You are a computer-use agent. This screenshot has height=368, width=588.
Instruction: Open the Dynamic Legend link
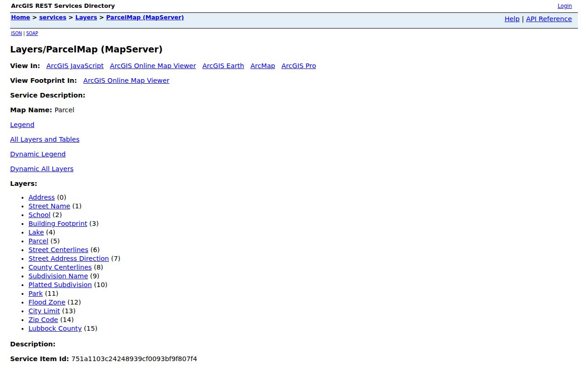click(x=38, y=154)
